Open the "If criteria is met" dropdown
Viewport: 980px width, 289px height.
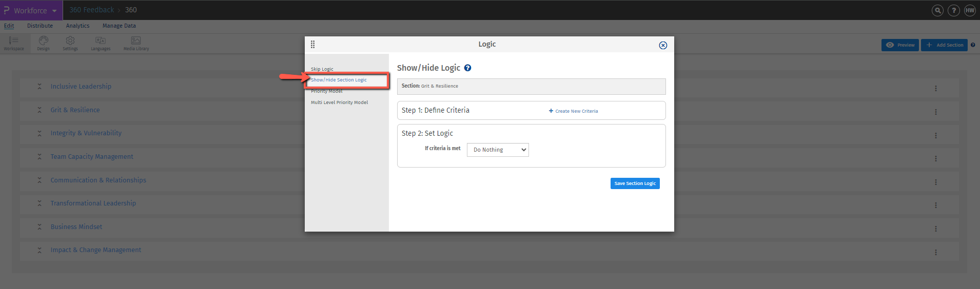point(498,150)
